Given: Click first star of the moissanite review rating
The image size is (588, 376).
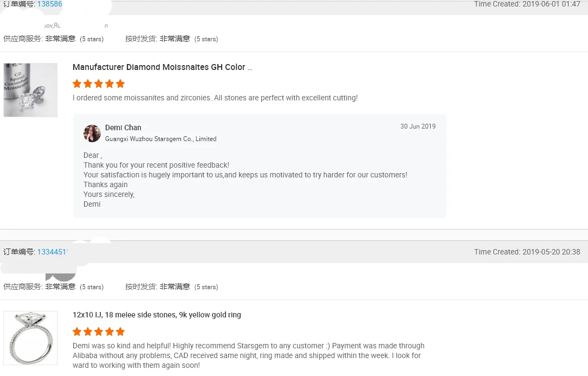Looking at the screenshot, I should 77,84.
